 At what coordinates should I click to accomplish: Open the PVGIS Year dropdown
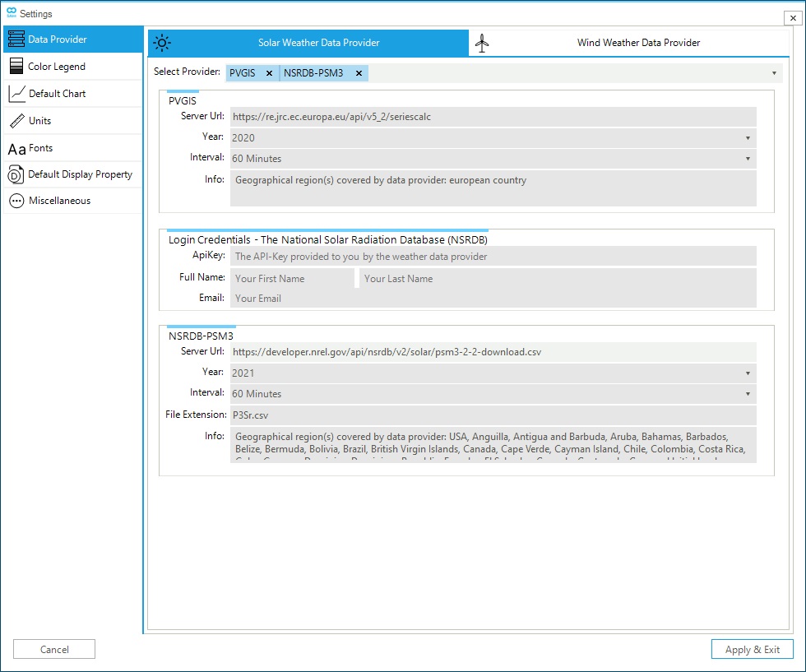[748, 138]
